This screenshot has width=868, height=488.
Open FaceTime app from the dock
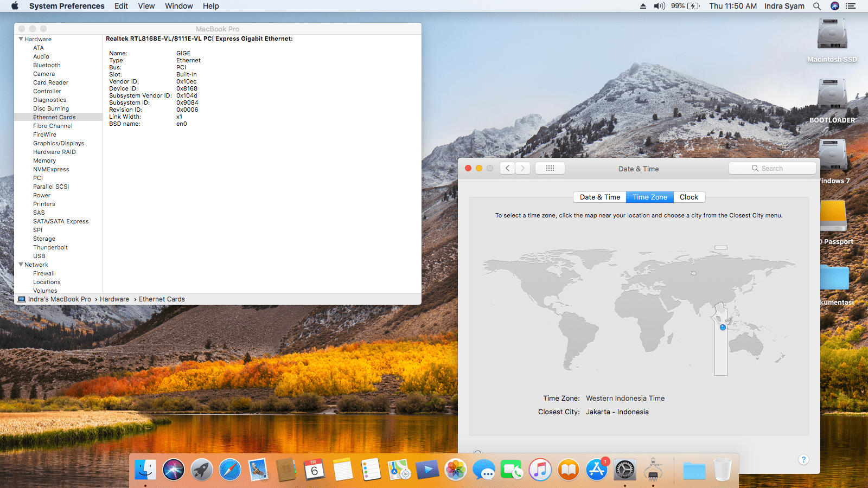pyautogui.click(x=512, y=470)
